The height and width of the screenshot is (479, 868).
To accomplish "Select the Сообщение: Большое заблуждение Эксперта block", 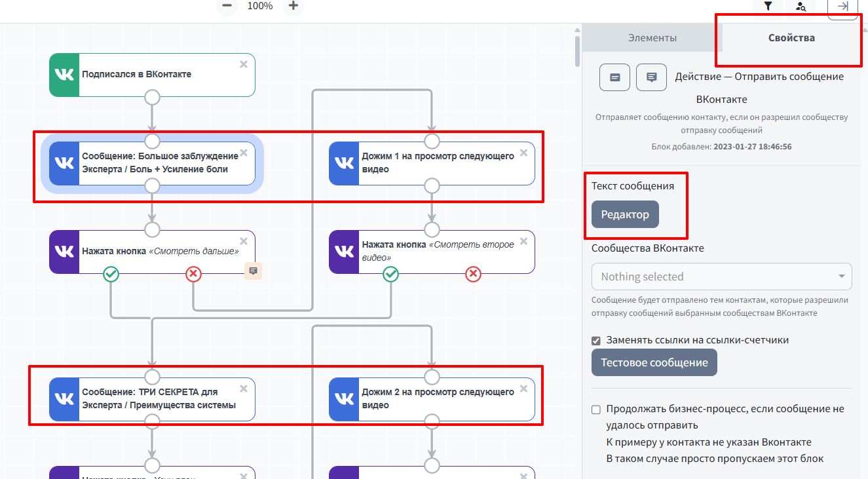I will 152,163.
